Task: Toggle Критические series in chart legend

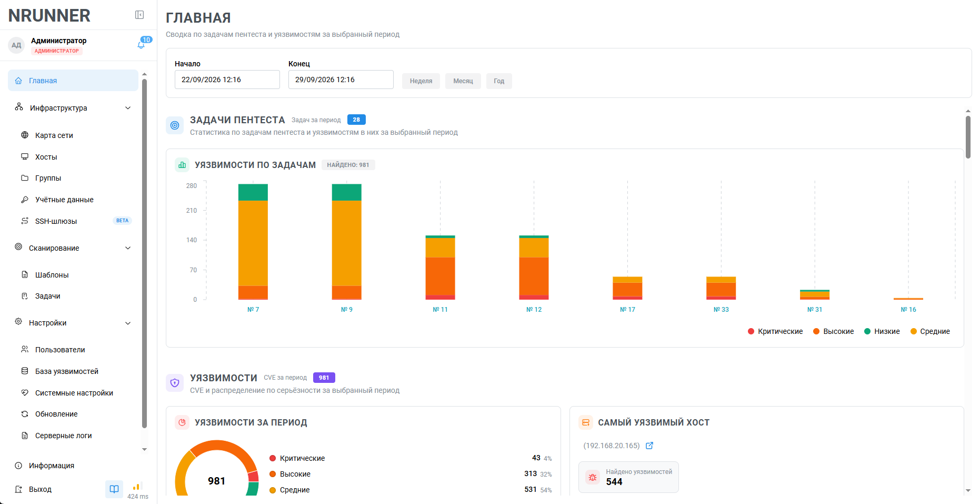Action: pos(775,331)
